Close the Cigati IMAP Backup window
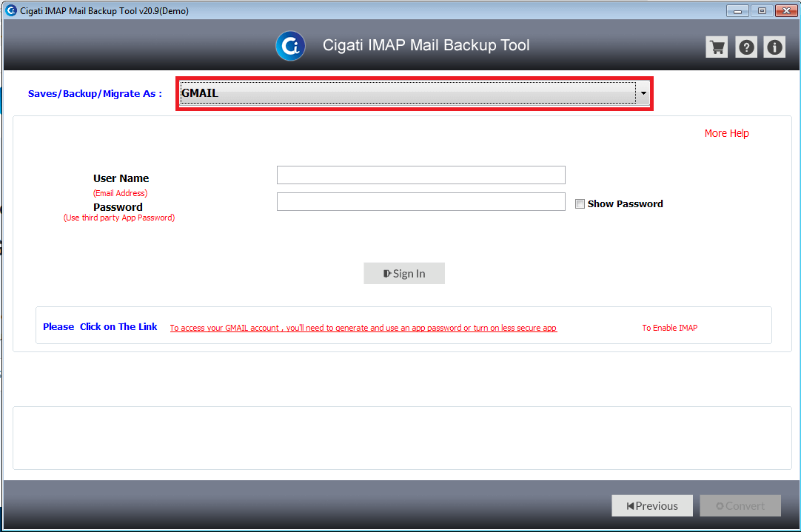This screenshot has width=801, height=532. tap(786, 10)
